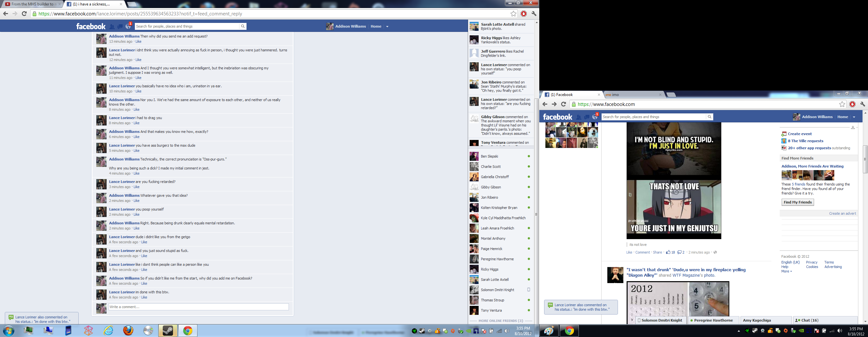868x337 pixels.
Task: Reload the www.facebook.com news feed page
Action: coord(563,104)
